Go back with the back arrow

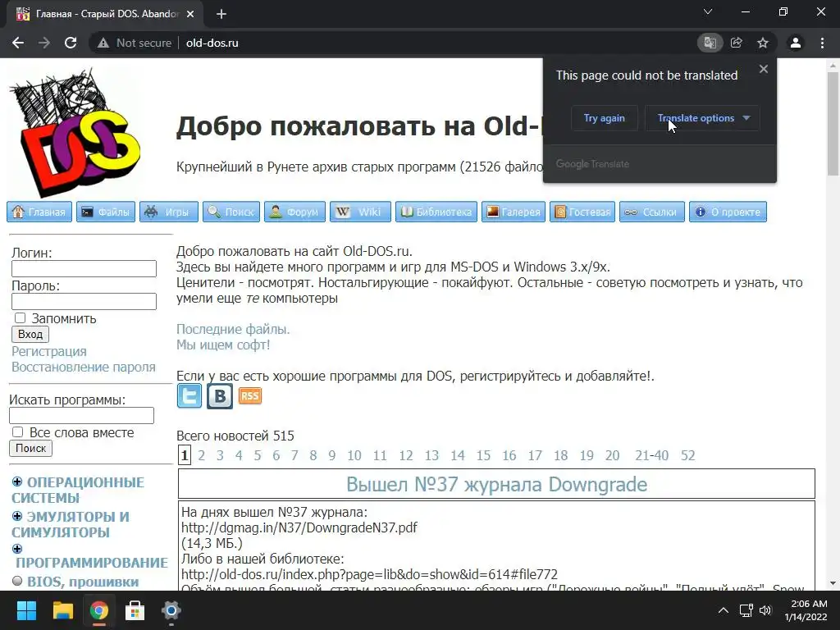[18, 43]
